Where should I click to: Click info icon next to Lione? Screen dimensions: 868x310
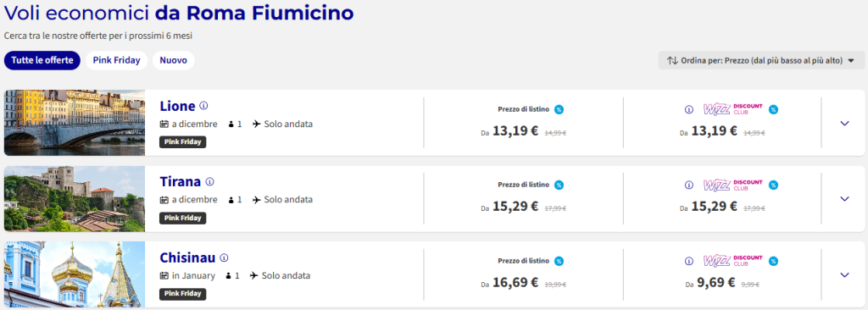pos(203,106)
